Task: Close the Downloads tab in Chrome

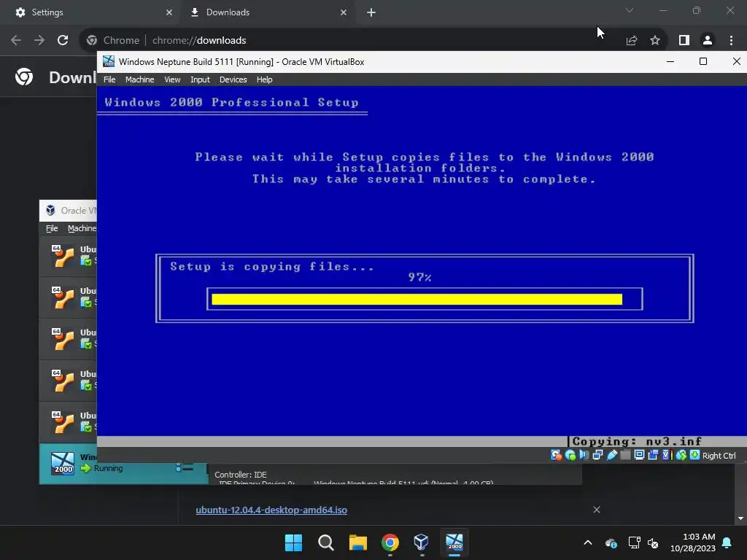Action: [344, 12]
